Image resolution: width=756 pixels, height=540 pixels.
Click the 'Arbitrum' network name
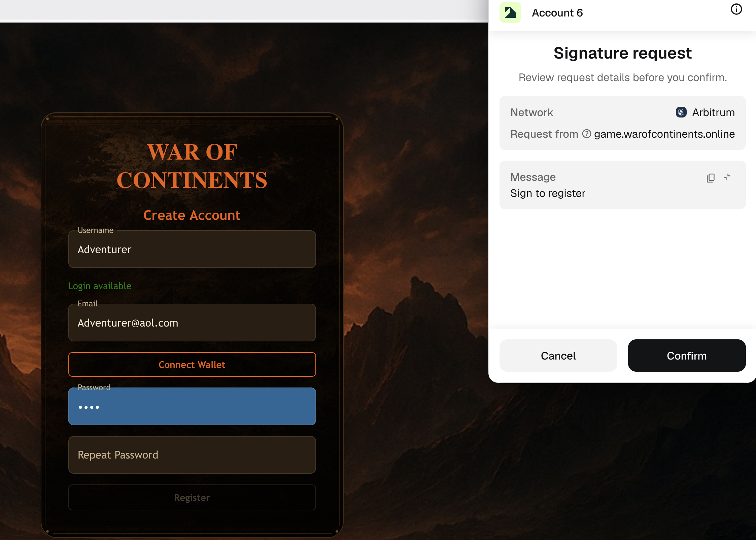click(x=713, y=112)
